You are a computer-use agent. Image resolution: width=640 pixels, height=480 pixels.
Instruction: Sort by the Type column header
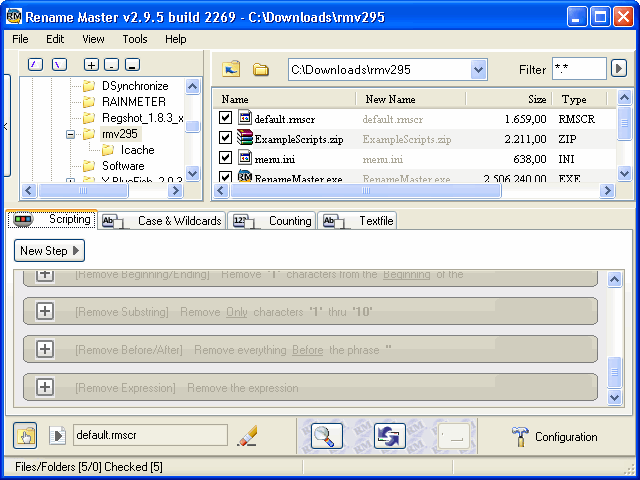tap(580, 99)
